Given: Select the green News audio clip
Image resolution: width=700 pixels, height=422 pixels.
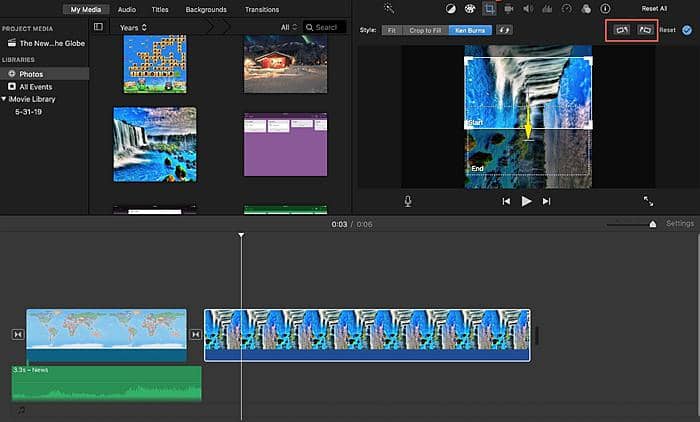Looking at the screenshot, I should pyautogui.click(x=106, y=383).
